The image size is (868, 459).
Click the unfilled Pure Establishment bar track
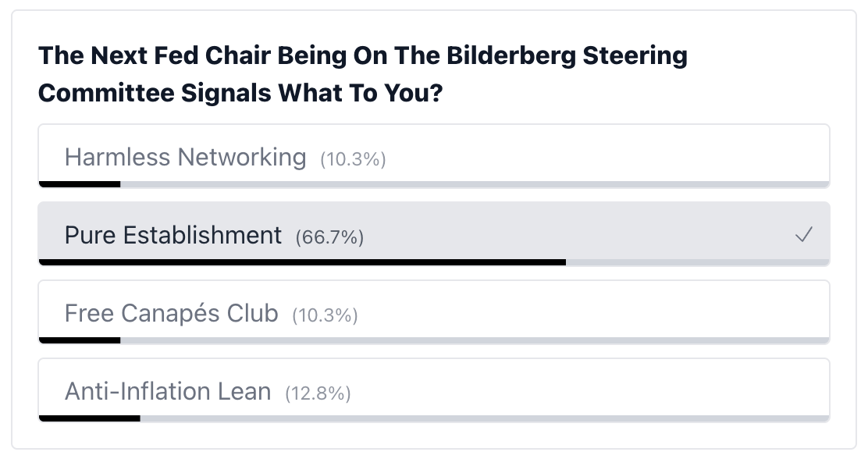coord(697,262)
